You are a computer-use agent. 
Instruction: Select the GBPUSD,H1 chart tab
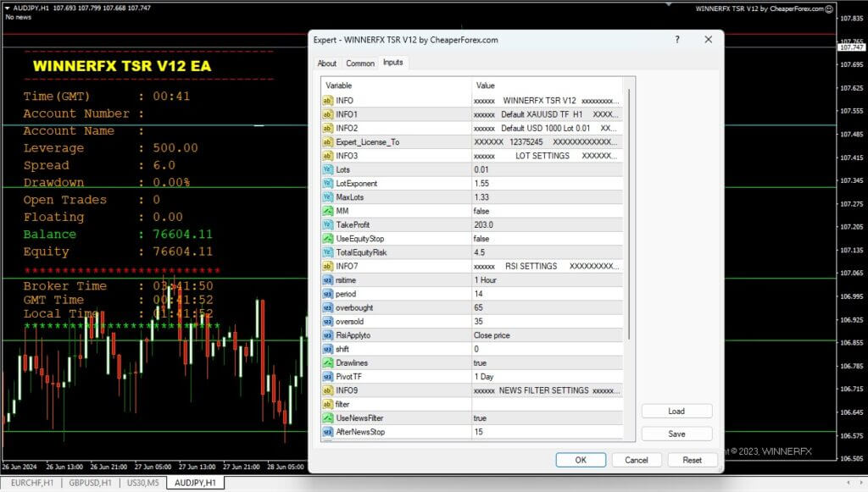point(88,483)
